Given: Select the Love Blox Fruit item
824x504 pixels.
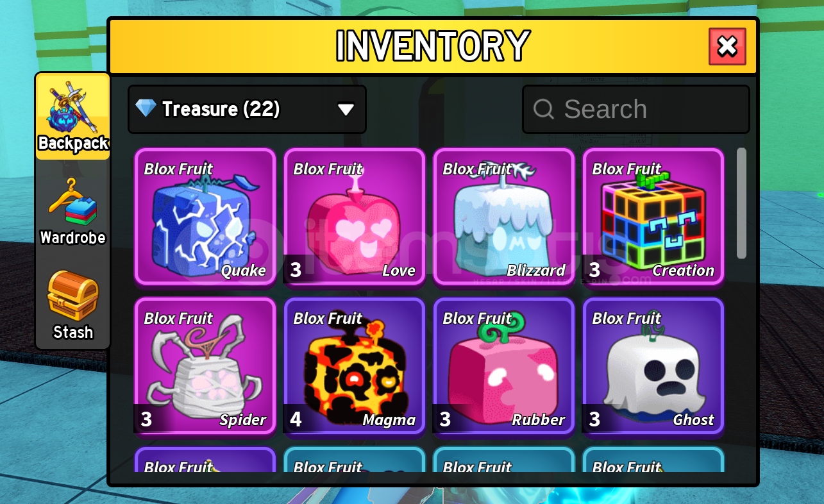Looking at the screenshot, I should (355, 217).
